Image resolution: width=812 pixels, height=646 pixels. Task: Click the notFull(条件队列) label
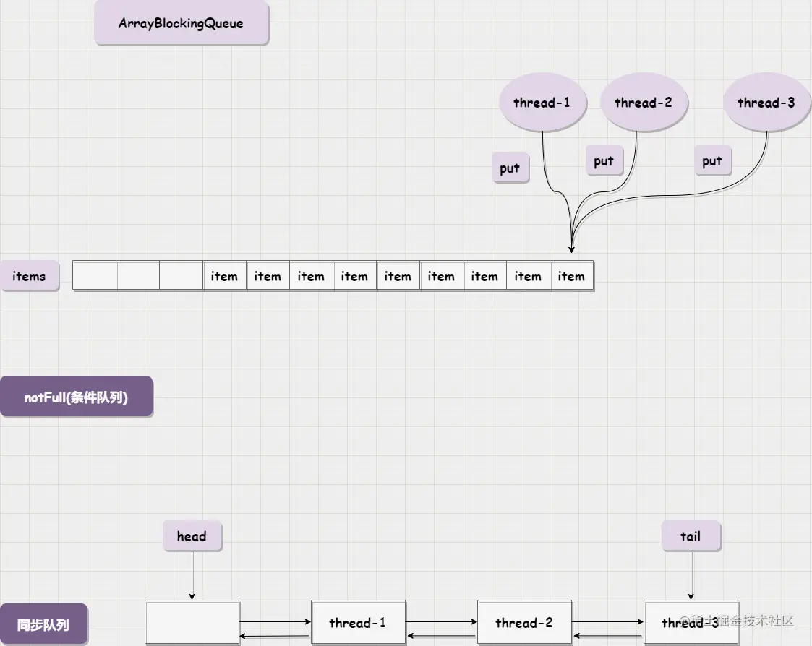(x=77, y=397)
